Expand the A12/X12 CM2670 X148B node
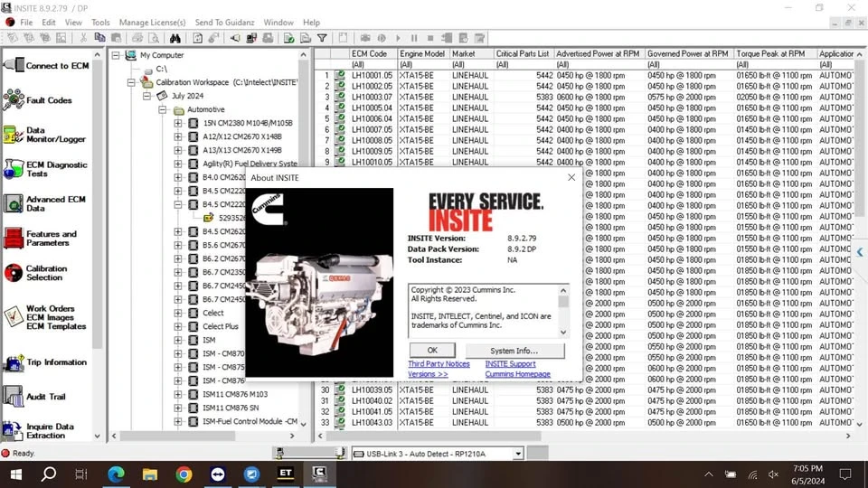 coord(178,136)
